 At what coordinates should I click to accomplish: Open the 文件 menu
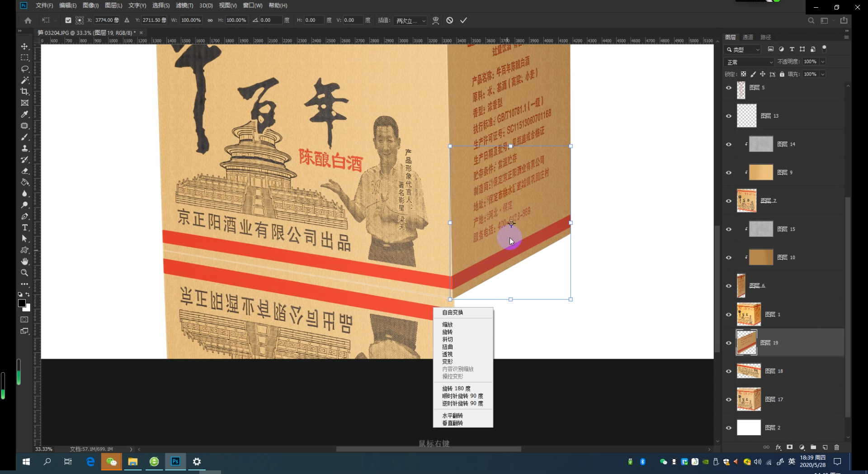(44, 5)
